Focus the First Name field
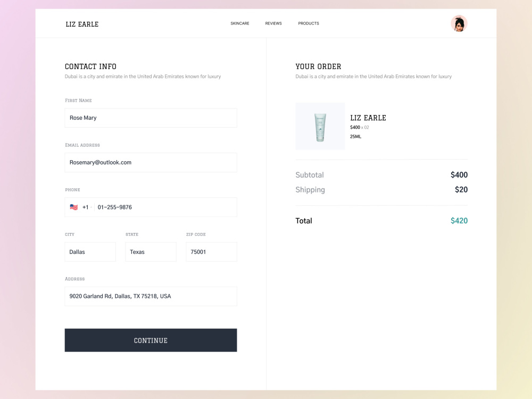This screenshot has width=532, height=399. pyautogui.click(x=151, y=118)
